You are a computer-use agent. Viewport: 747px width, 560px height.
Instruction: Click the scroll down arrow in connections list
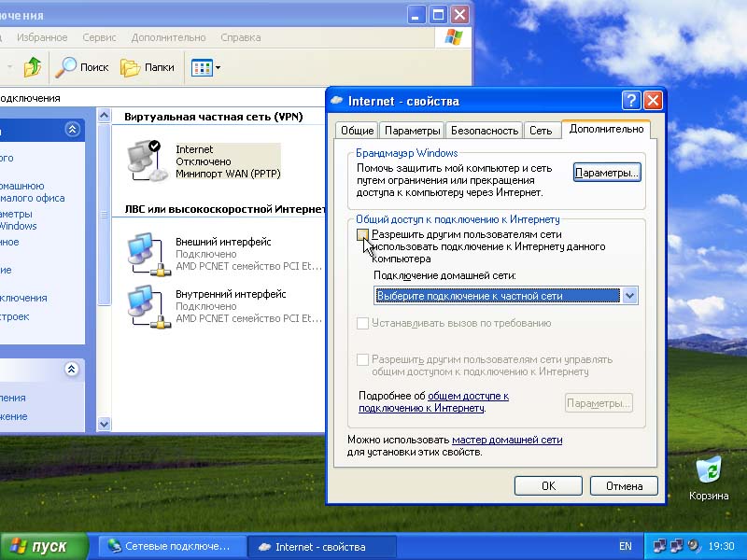point(104,424)
